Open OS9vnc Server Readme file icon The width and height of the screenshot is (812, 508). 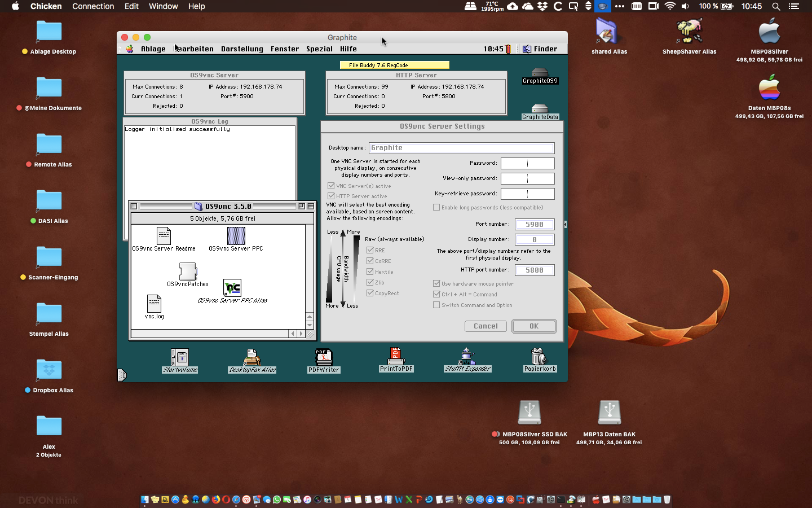coord(164,236)
